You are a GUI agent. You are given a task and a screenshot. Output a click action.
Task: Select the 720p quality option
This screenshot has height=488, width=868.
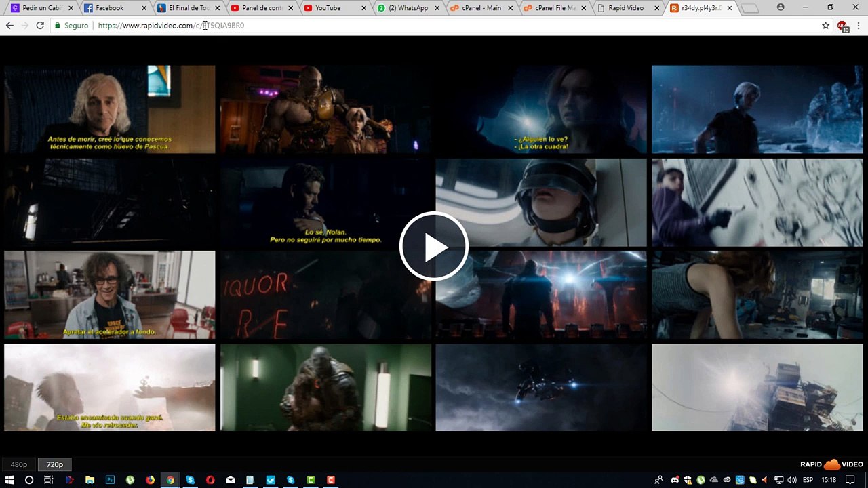pyautogui.click(x=55, y=464)
